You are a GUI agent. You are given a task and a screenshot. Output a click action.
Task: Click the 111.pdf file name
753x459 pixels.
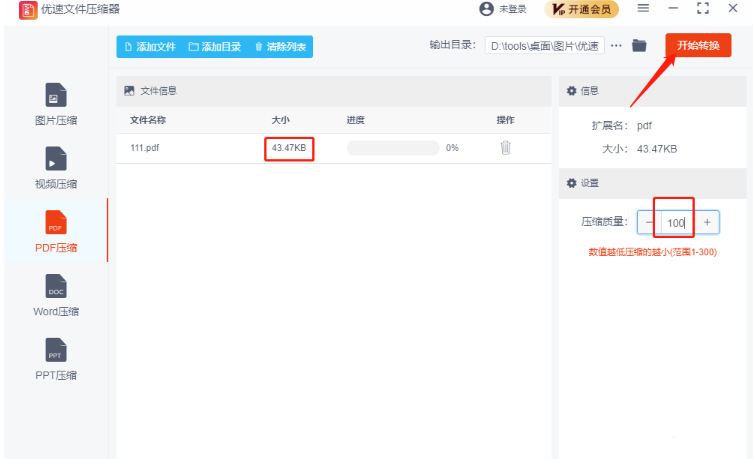[145, 148]
